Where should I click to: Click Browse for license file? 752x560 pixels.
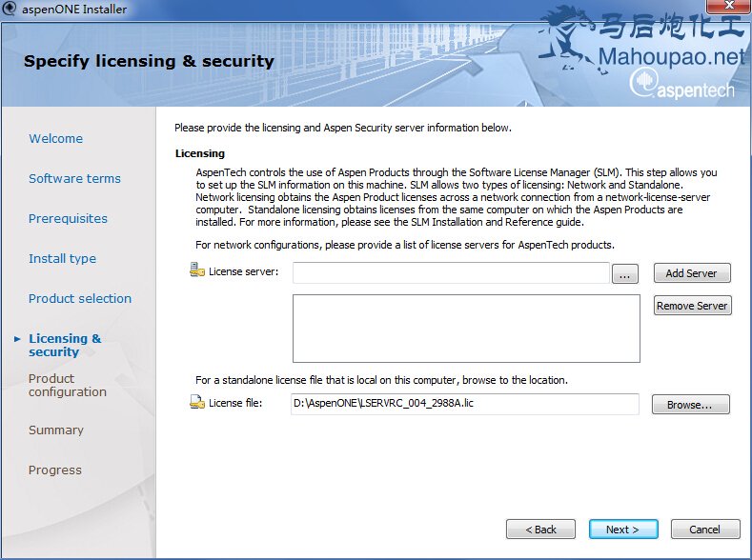tap(690, 405)
